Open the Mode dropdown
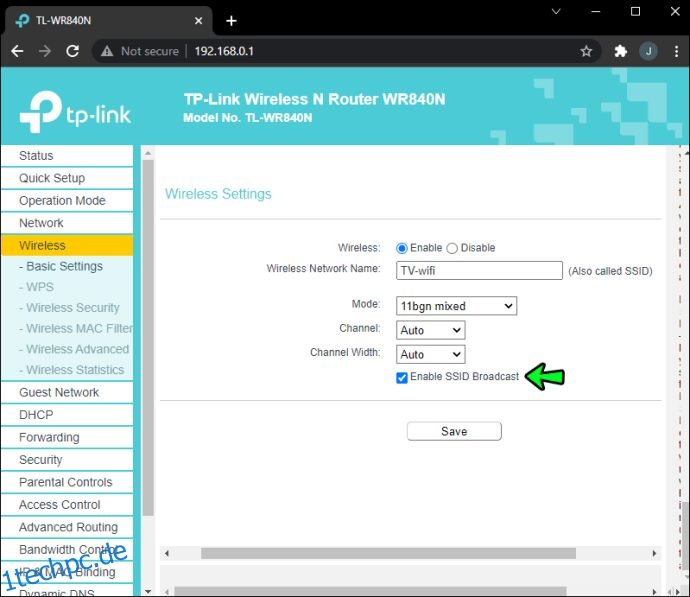The width and height of the screenshot is (690, 597). [x=456, y=306]
